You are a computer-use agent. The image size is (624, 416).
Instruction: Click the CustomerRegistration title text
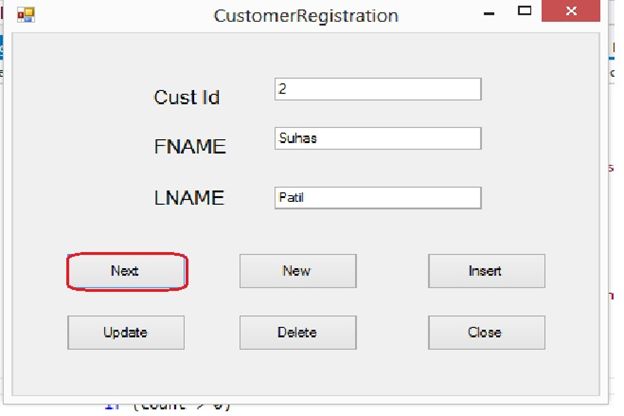click(x=306, y=16)
